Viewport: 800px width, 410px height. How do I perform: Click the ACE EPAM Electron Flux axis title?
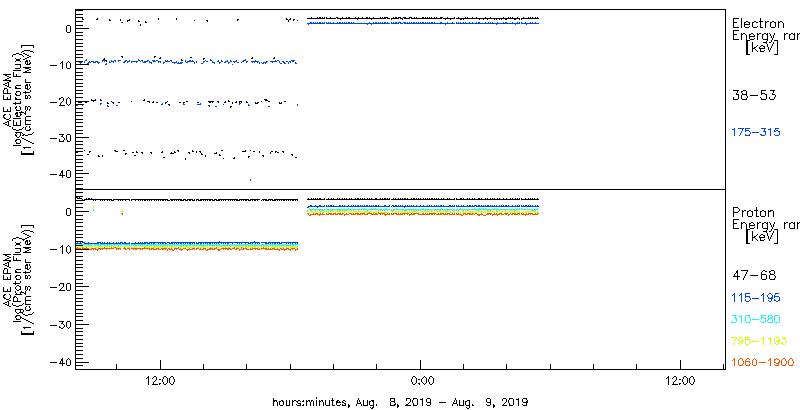(x=19, y=98)
